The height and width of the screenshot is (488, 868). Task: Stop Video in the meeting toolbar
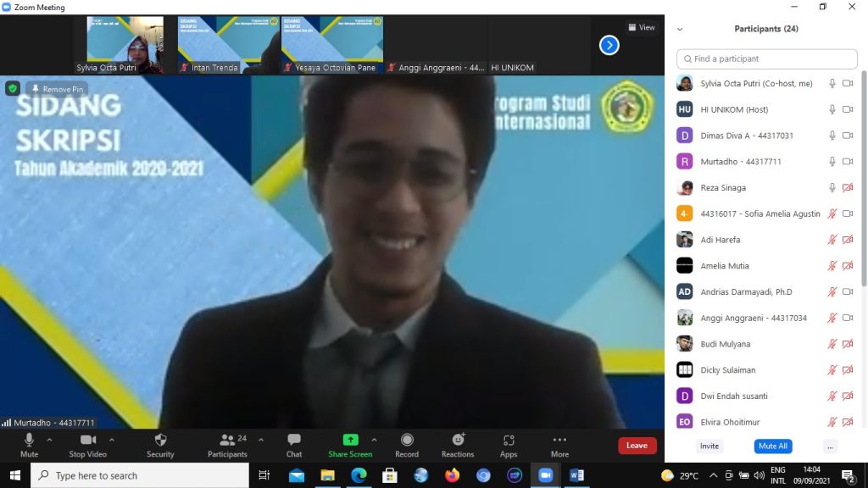[x=87, y=446]
